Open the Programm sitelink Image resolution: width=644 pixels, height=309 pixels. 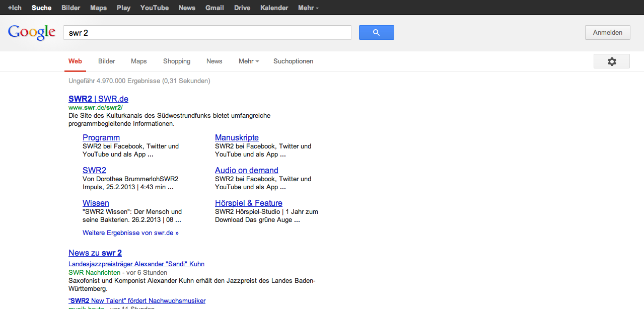(x=101, y=137)
